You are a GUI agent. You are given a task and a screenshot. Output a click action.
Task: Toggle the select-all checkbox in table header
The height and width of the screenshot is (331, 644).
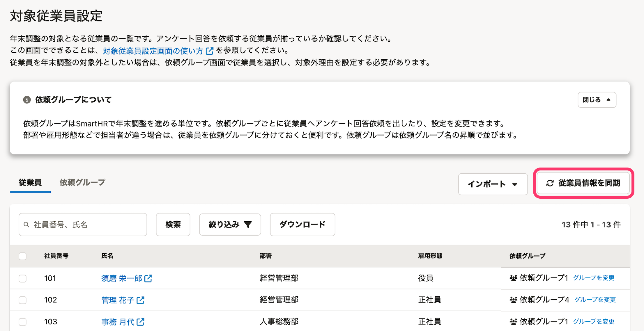point(23,256)
